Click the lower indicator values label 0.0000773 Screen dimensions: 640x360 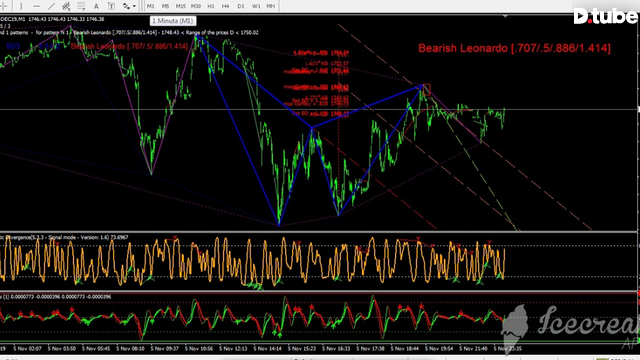pos(56,297)
